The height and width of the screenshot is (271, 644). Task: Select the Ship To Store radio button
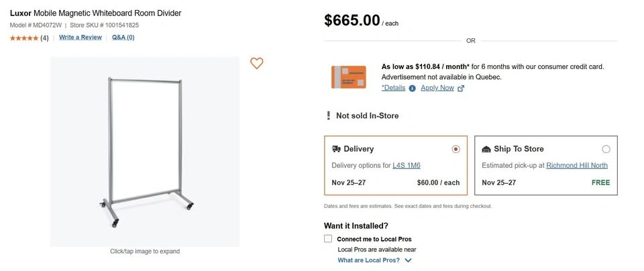tap(606, 149)
